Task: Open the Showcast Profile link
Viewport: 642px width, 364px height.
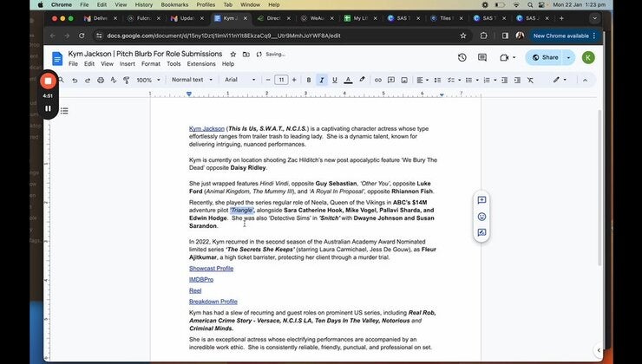Action: pyautogui.click(x=212, y=269)
